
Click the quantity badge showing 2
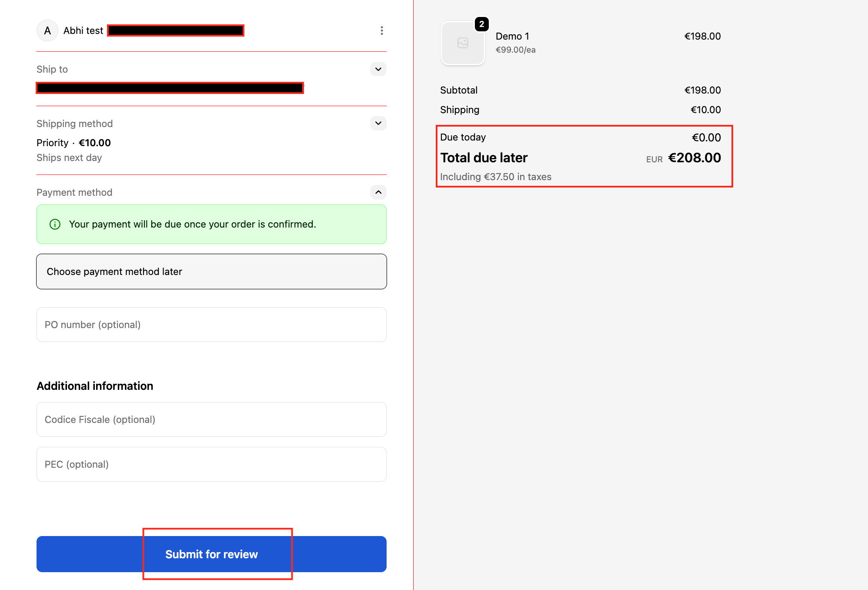[481, 24]
